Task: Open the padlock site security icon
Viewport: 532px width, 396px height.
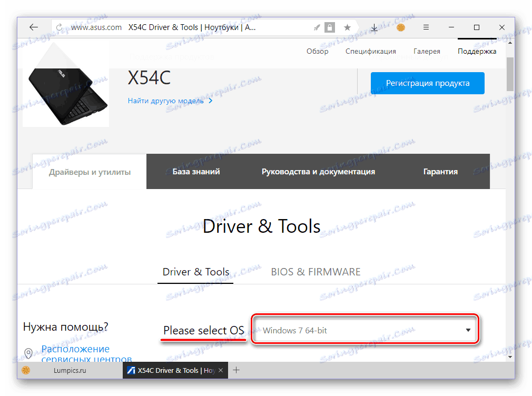Action: coord(330,27)
